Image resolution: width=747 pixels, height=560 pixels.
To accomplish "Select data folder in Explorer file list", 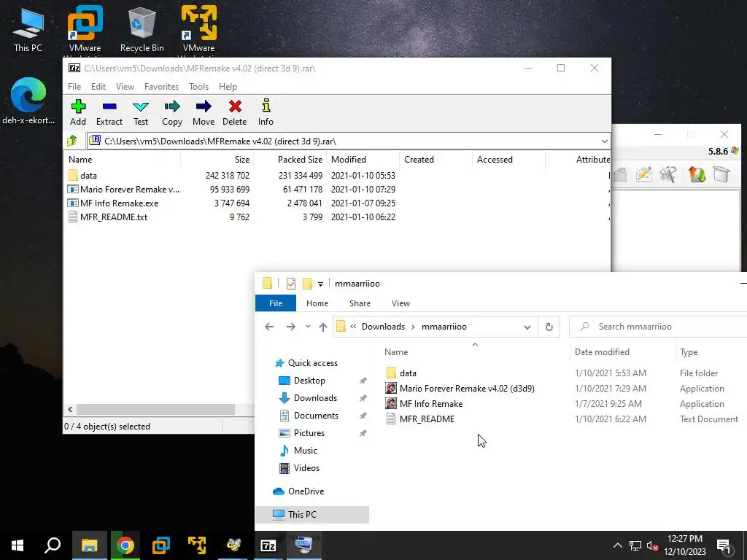I will pyautogui.click(x=408, y=373).
